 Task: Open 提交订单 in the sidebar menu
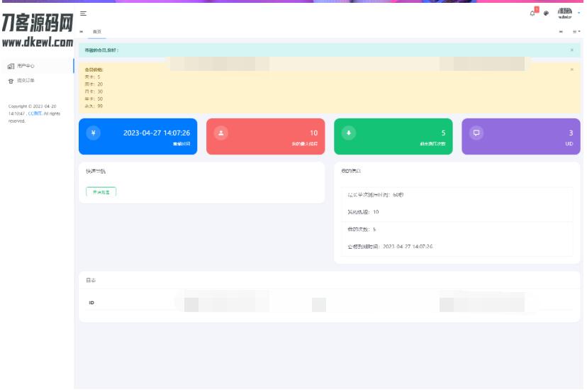26,81
